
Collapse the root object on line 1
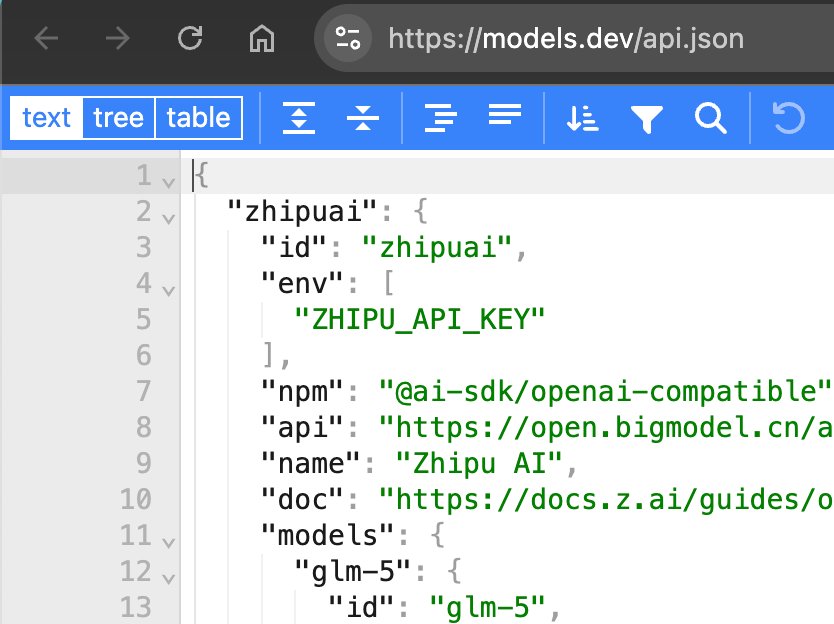pyautogui.click(x=169, y=182)
